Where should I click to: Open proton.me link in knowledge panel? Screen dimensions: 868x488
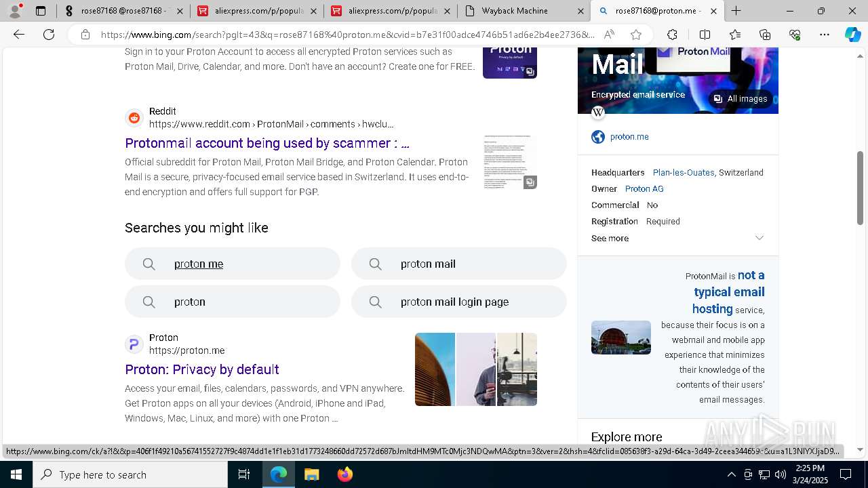[629, 137]
